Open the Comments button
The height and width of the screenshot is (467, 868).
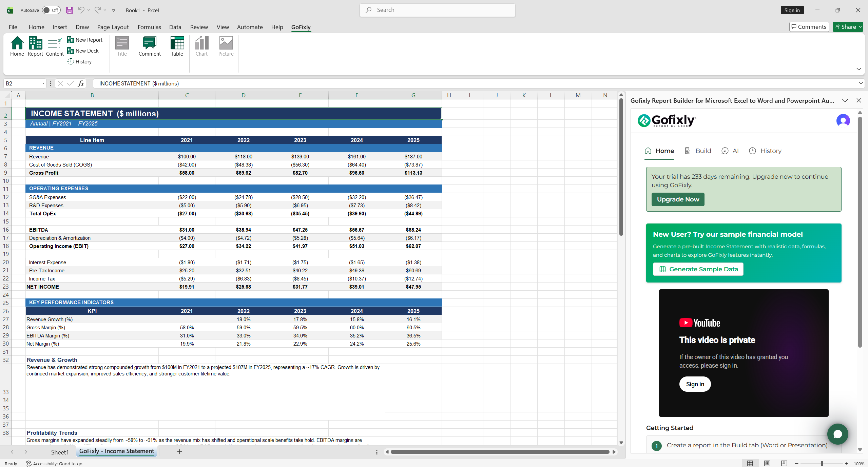click(809, 27)
